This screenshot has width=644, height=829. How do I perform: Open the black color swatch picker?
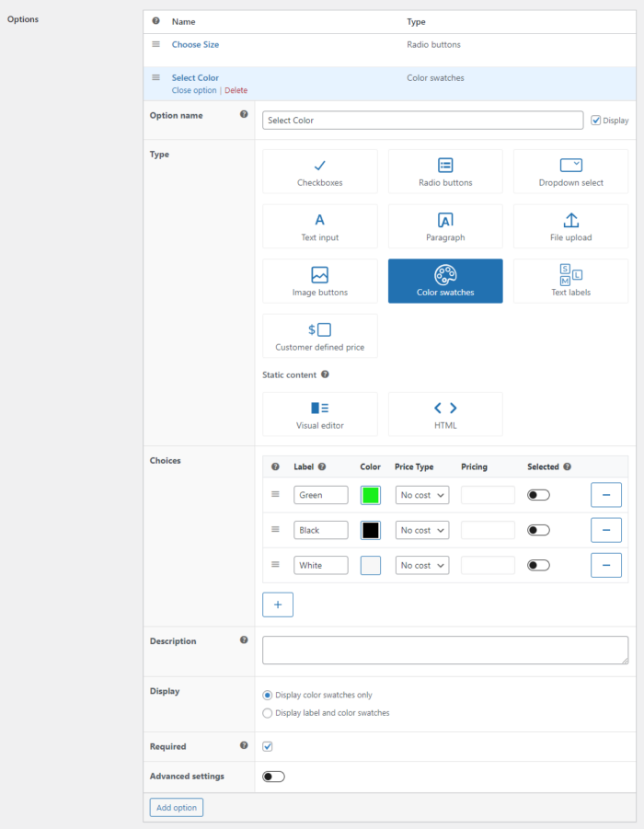[x=371, y=530]
